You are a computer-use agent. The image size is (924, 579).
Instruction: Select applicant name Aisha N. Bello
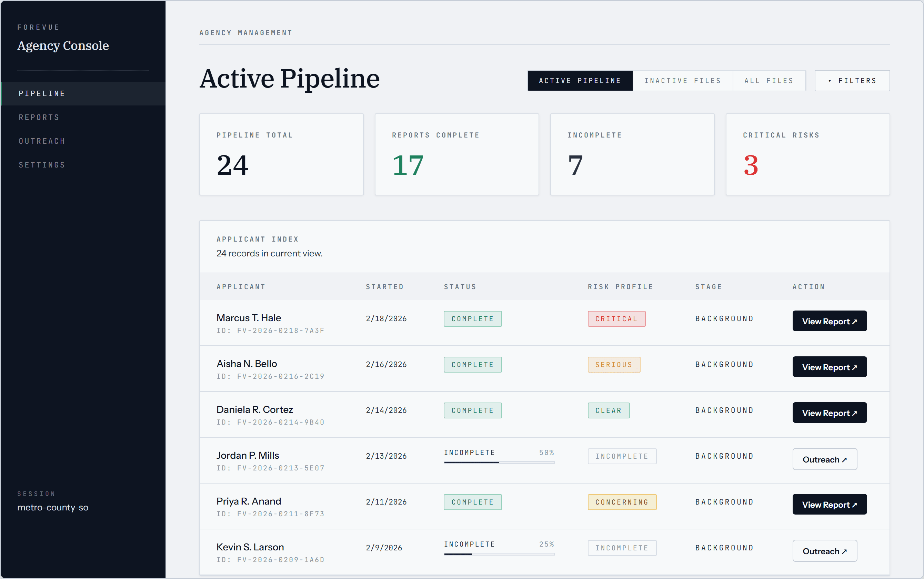(247, 364)
